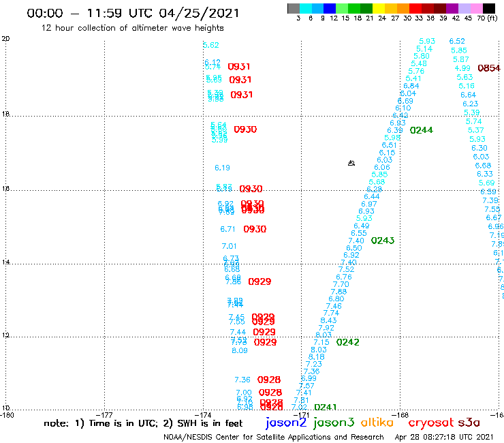Click the wave height value 4.99
504x443 pixels.
[462, 68]
